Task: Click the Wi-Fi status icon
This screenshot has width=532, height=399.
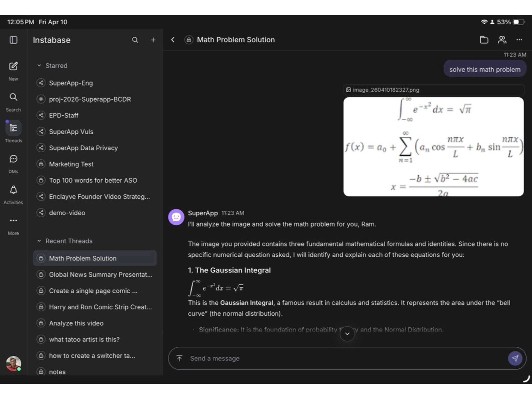Action: click(484, 22)
